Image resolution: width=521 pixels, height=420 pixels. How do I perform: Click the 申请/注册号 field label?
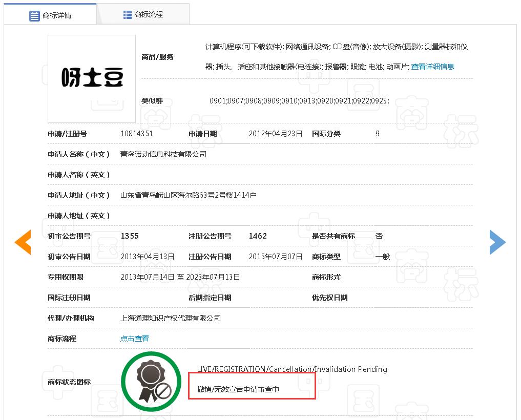(x=68, y=134)
